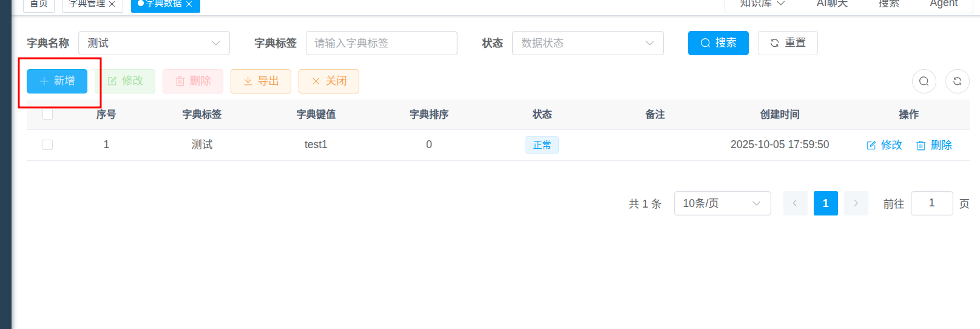
Task: Click the blue 搜索 button
Action: pyautogui.click(x=718, y=43)
